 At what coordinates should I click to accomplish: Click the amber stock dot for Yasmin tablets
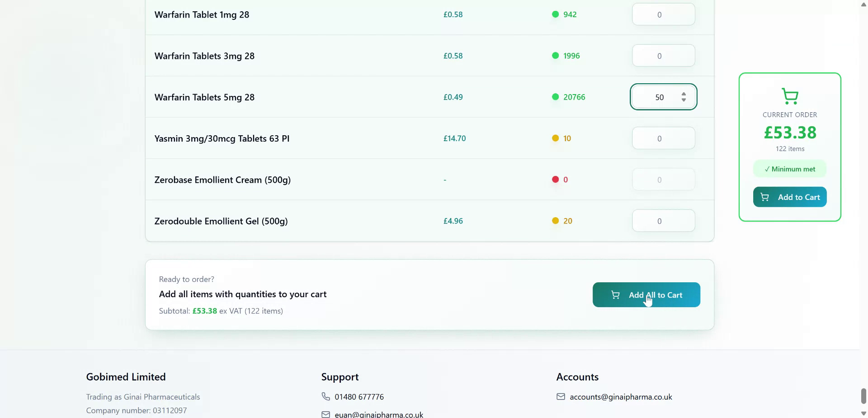click(x=555, y=138)
